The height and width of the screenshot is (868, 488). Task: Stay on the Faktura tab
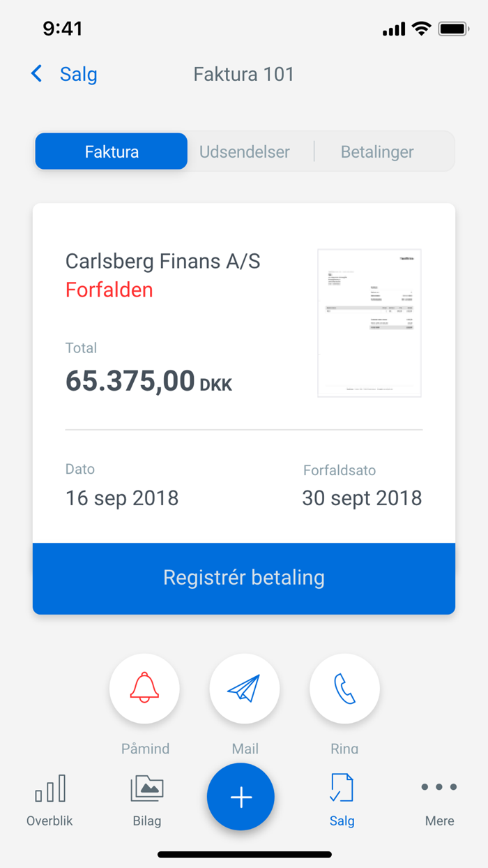[x=111, y=151]
